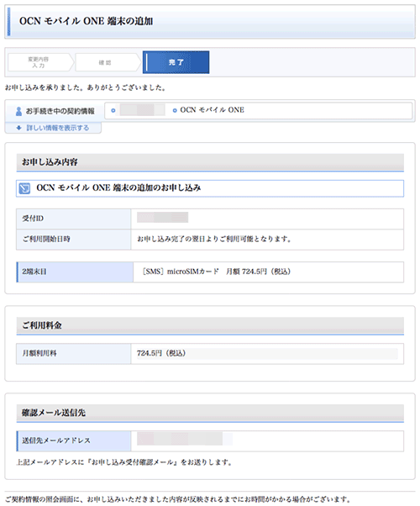
Task: Click the OCN モバイル ONE contract label
Action: (x=213, y=110)
